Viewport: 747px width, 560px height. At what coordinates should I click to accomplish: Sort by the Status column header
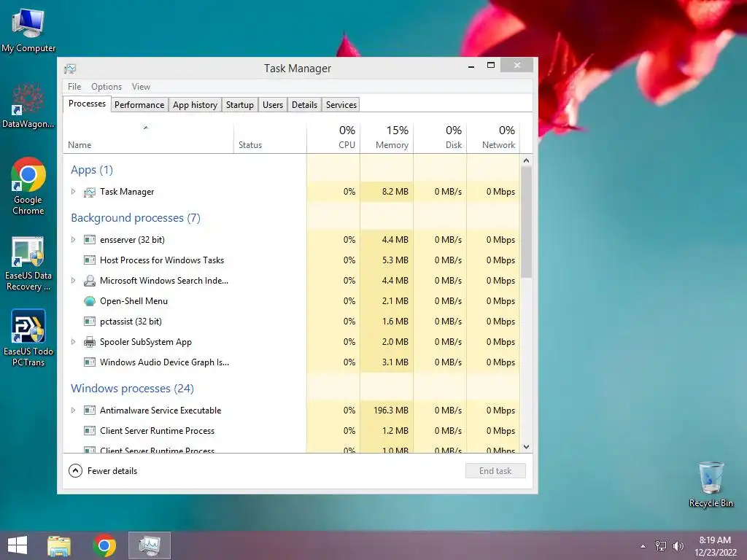pyautogui.click(x=270, y=138)
